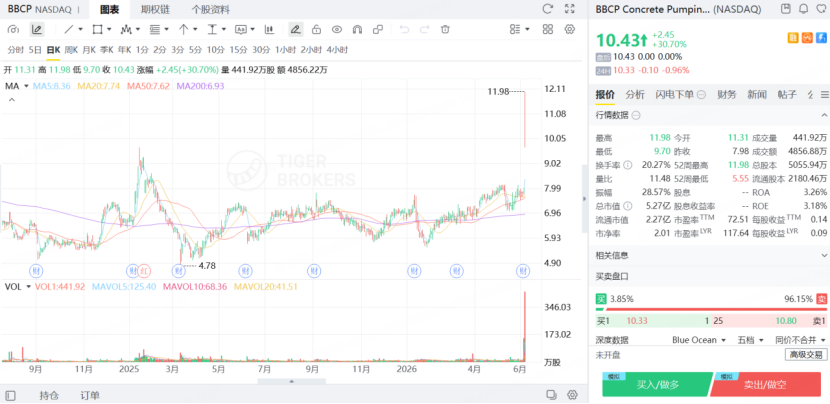
Task: Collapse the 行情数据 section
Action: pos(824,115)
